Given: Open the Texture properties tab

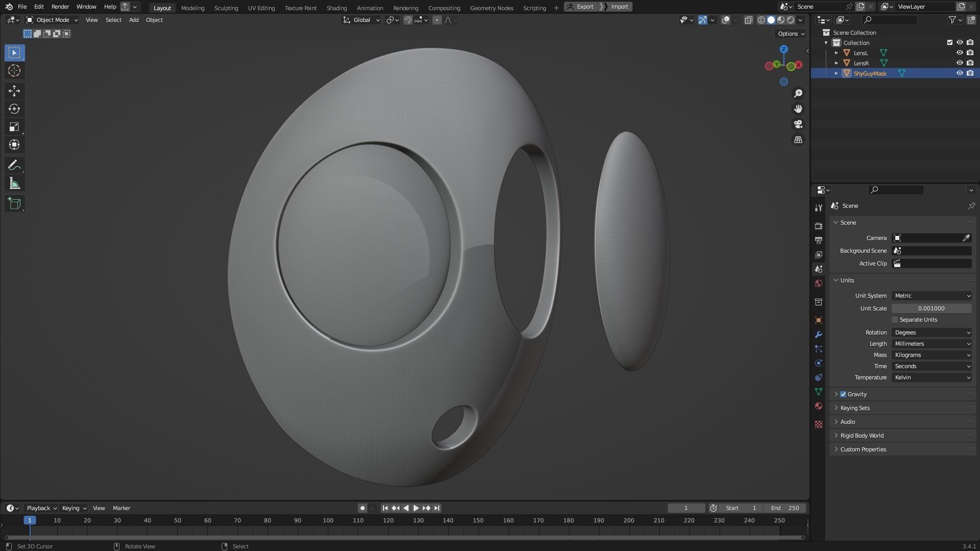Looking at the screenshot, I should tap(819, 424).
